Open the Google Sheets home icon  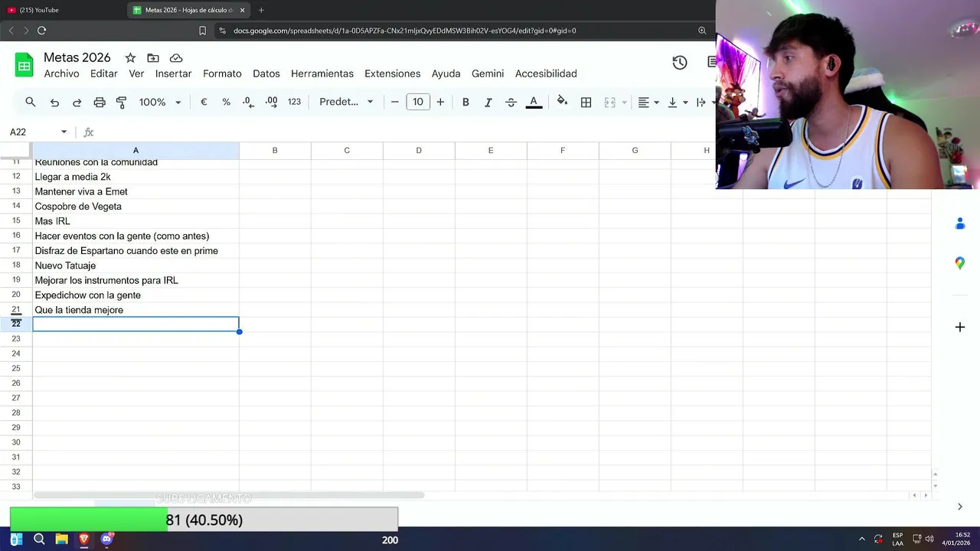(24, 65)
